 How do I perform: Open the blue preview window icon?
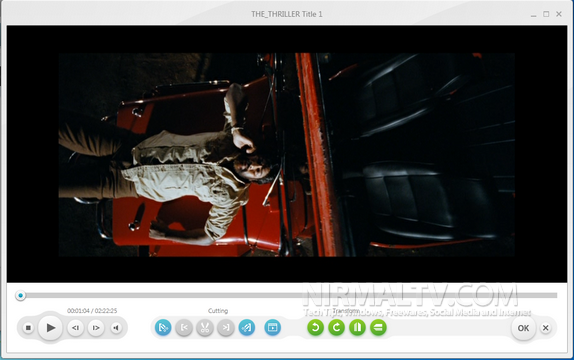(273, 327)
